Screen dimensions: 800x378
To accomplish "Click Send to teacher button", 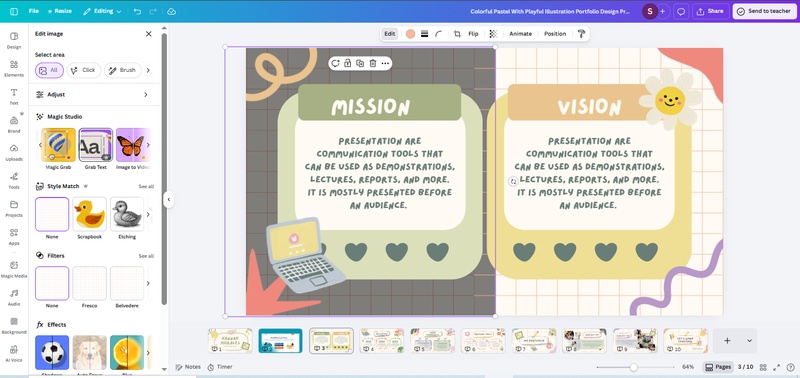I will 764,11.
